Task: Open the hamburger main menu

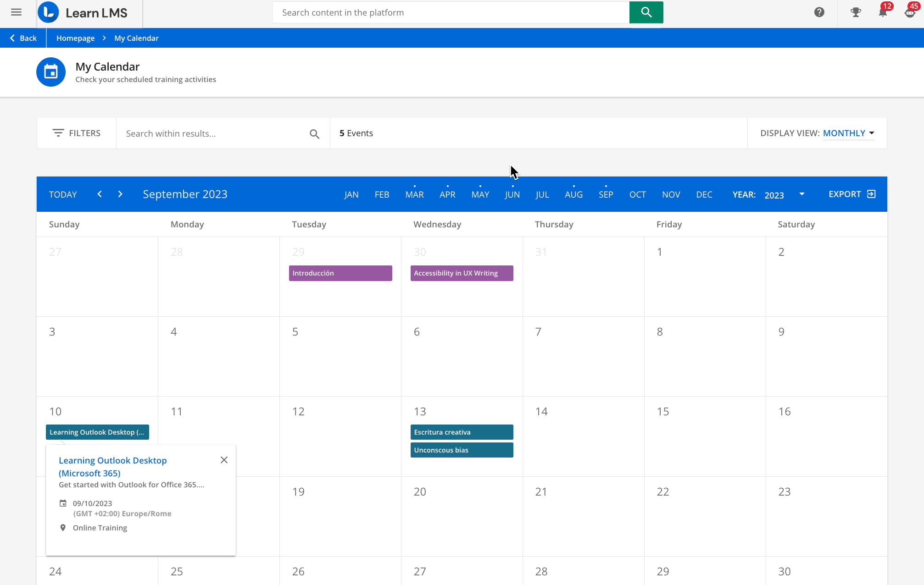Action: 16,12
